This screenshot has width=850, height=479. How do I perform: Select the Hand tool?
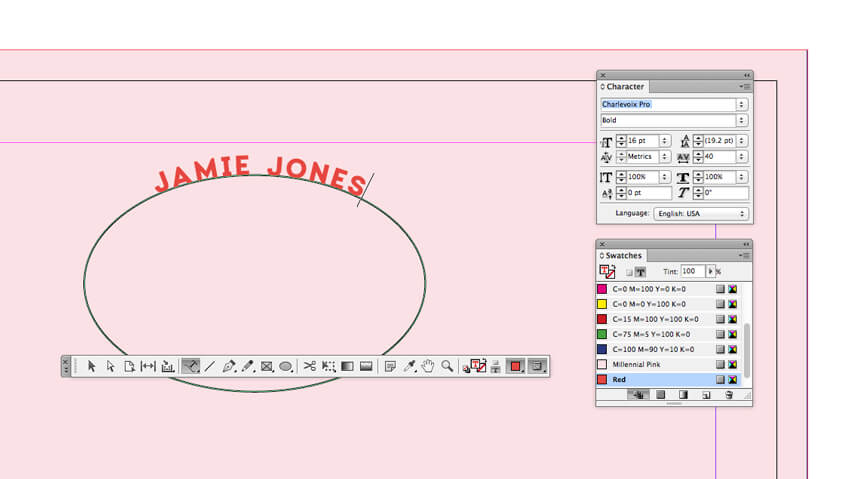pos(428,366)
